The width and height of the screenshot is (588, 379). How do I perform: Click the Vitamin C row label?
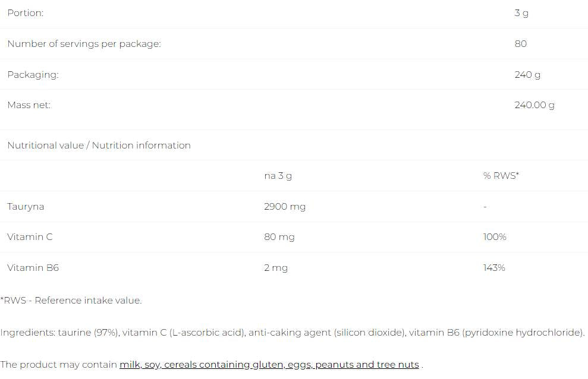(30, 237)
